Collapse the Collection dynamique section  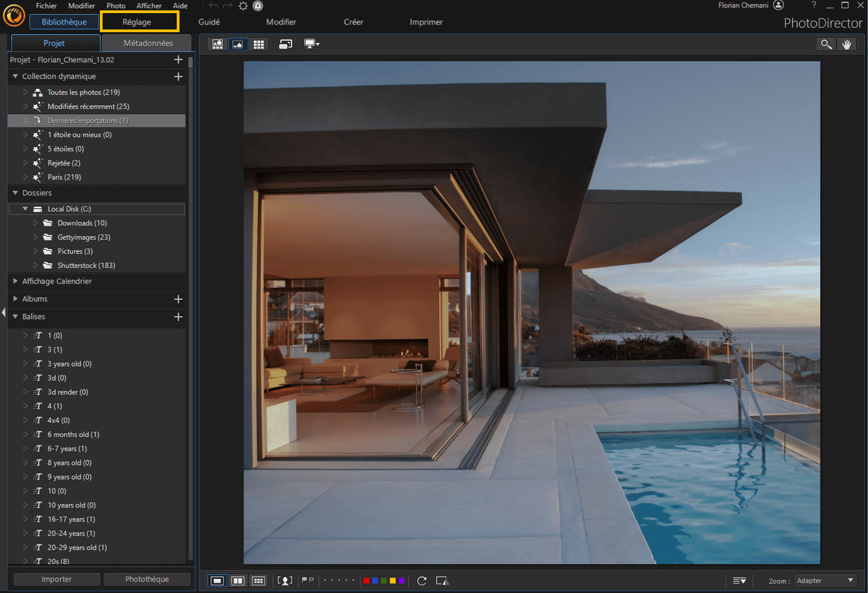(15, 76)
